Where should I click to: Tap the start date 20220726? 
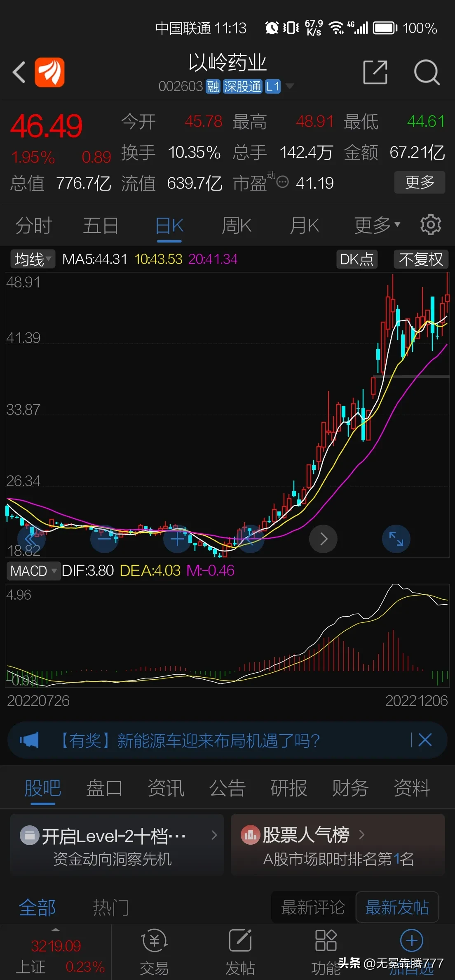tap(38, 700)
